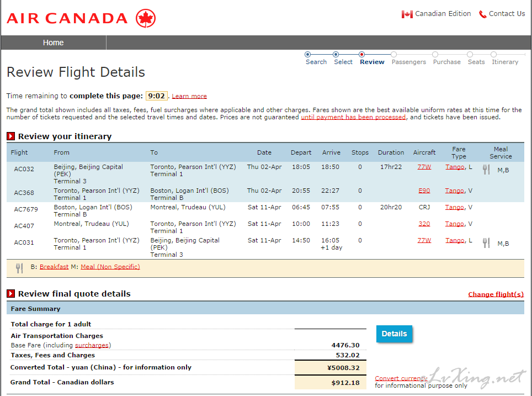
Task: Click the 18:05 departure time
Action: pyautogui.click(x=301, y=167)
